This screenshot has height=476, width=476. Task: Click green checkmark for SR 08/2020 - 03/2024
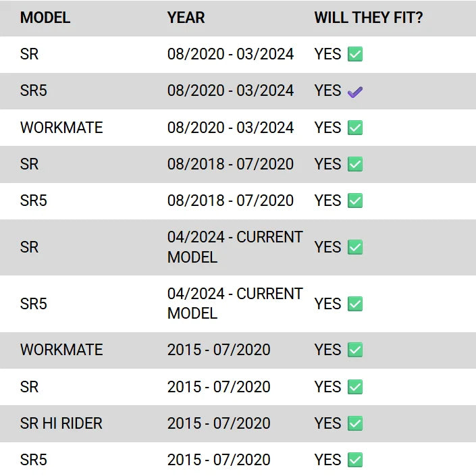[355, 55]
